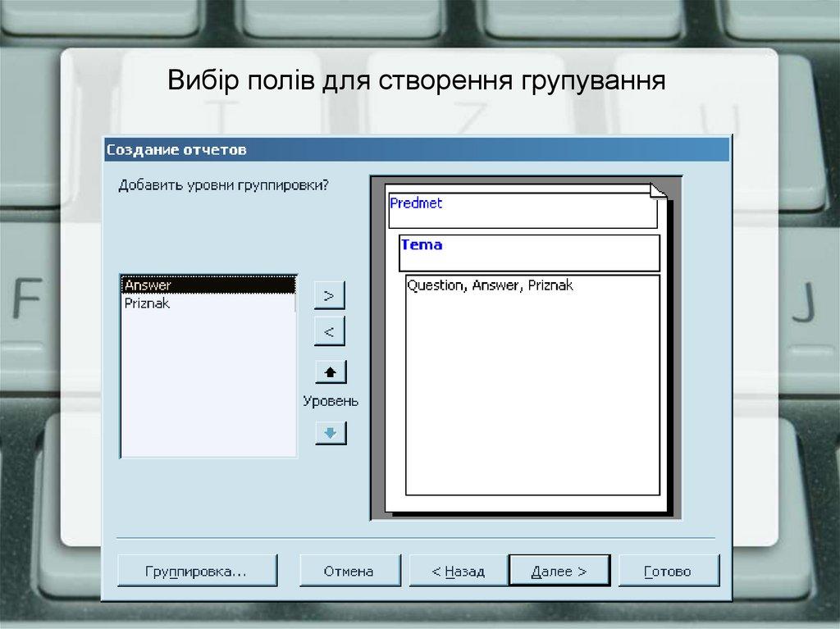This screenshot has width=840, height=629.
Task: Click "< Назад" to go back
Action: pyautogui.click(x=459, y=570)
